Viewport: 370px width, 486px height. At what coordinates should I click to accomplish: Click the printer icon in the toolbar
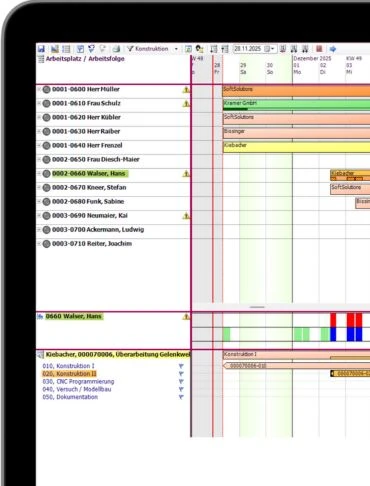click(116, 49)
